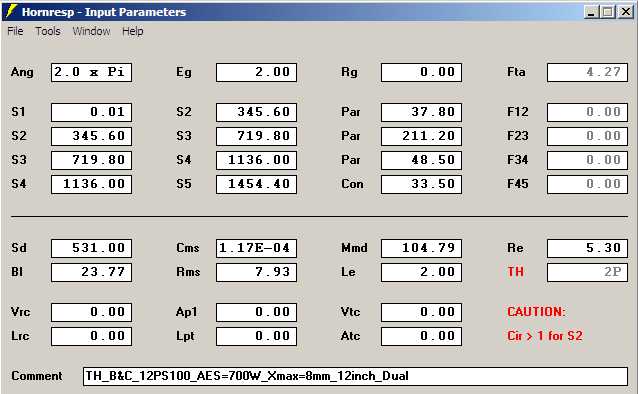Click the red TH label

(x=516, y=271)
